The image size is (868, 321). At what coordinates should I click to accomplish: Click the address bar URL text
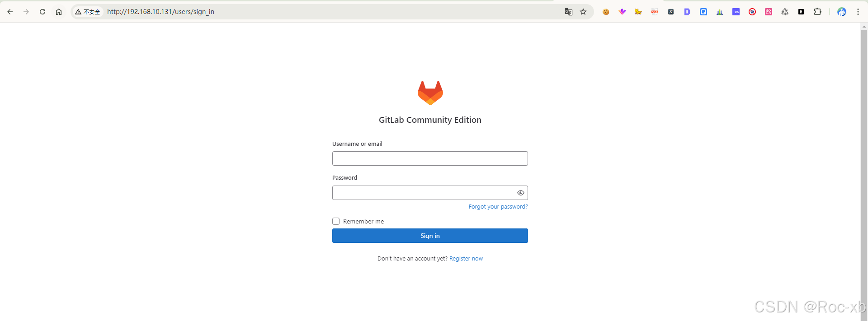point(160,12)
